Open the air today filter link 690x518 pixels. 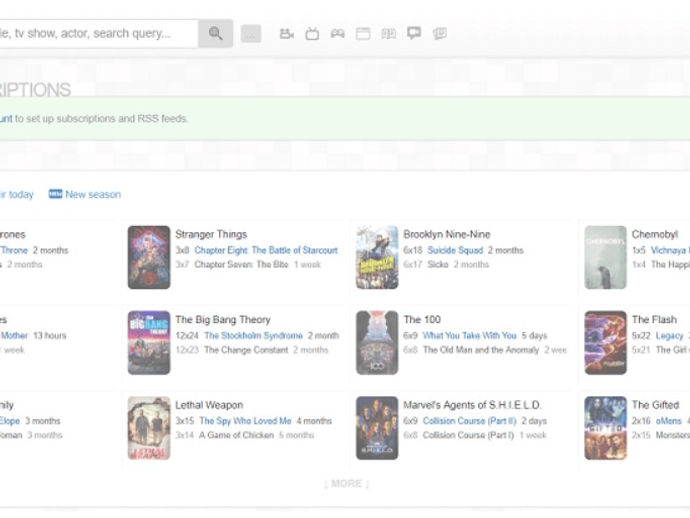(17, 195)
